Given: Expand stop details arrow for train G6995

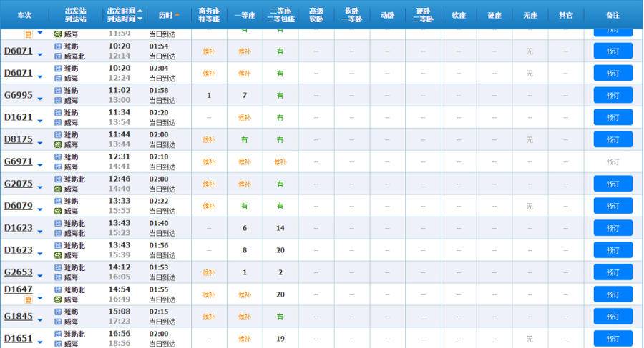Looking at the screenshot, I should coord(40,99).
